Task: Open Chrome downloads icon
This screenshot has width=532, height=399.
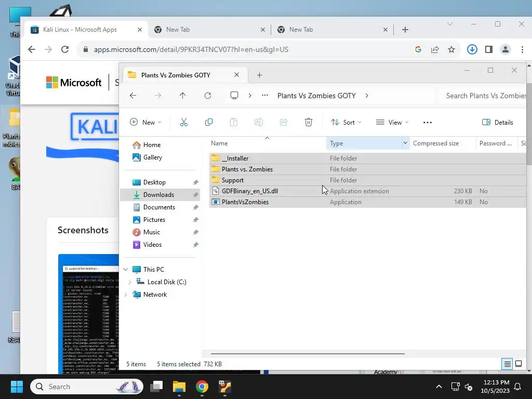Action: [x=472, y=49]
